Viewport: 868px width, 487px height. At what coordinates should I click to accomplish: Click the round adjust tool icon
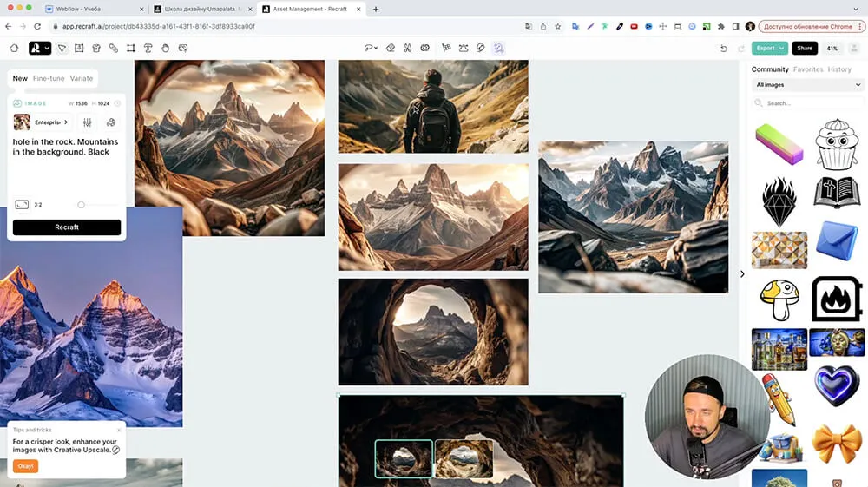[x=481, y=48]
